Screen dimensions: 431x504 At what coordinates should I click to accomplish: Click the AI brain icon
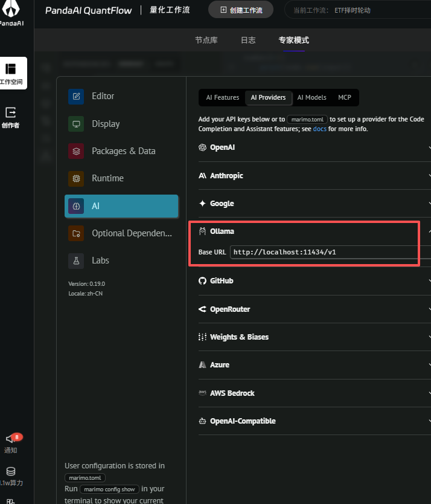coord(76,206)
